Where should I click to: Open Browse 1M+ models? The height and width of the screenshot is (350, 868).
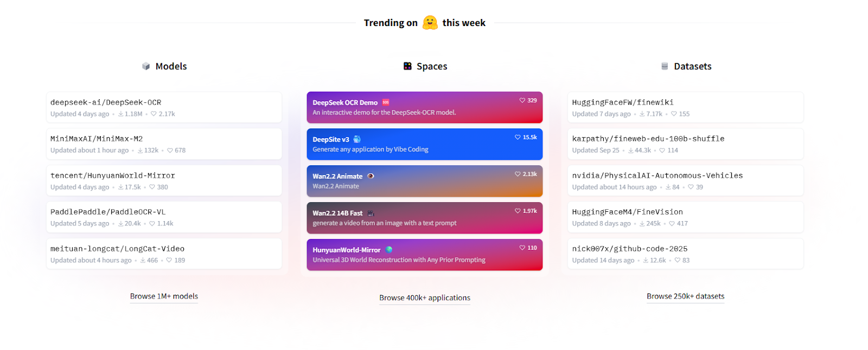pos(164,296)
